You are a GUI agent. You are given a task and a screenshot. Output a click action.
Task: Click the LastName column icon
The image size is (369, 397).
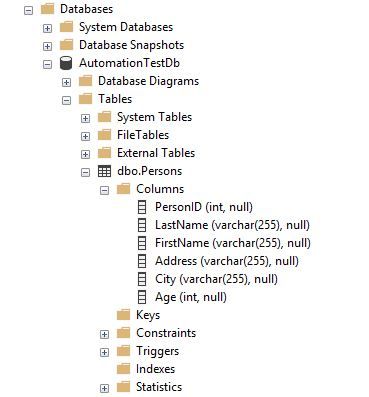(142, 225)
